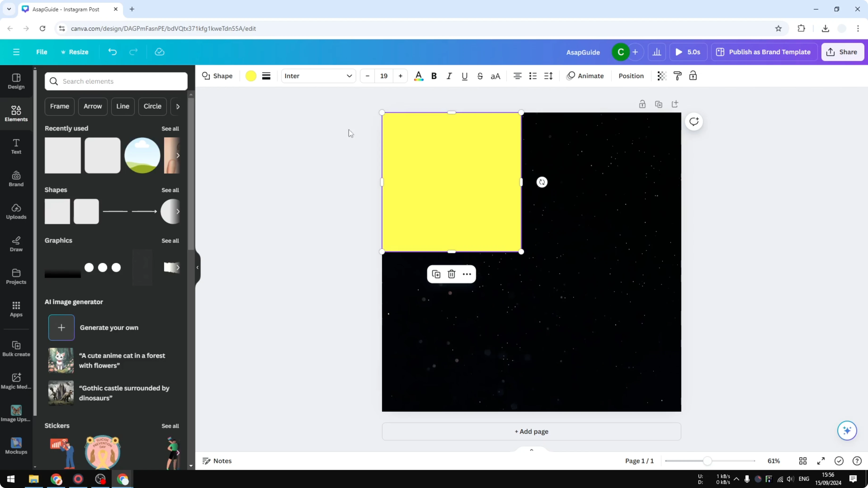Decrease font size with the minus button

click(x=367, y=76)
